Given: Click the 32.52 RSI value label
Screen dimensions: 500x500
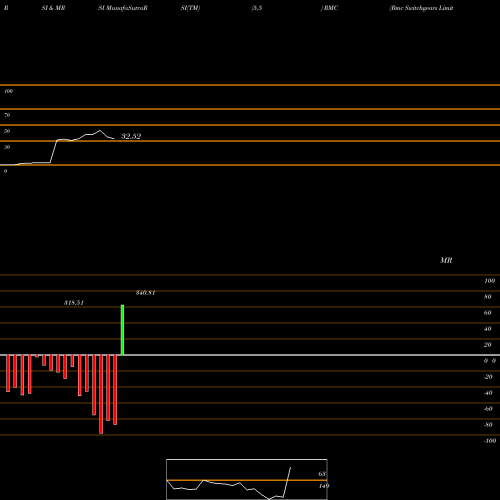Looking at the screenshot, I should point(131,136).
